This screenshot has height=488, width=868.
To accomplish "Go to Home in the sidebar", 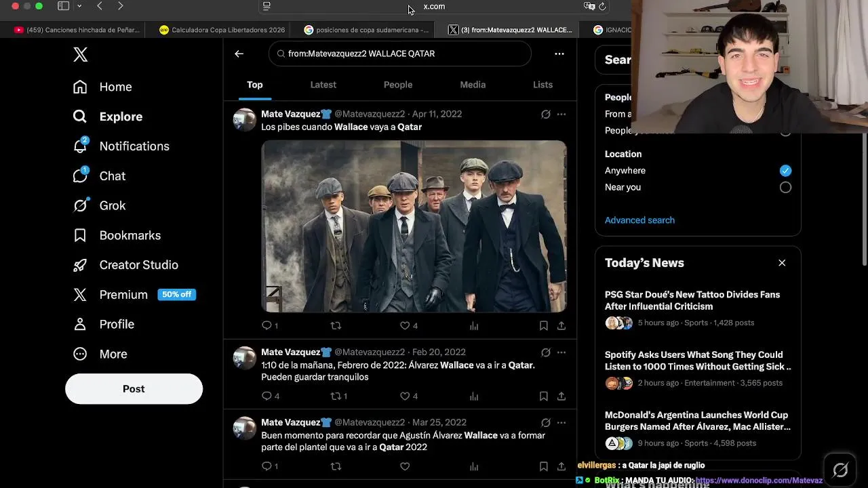I will pyautogui.click(x=102, y=87).
